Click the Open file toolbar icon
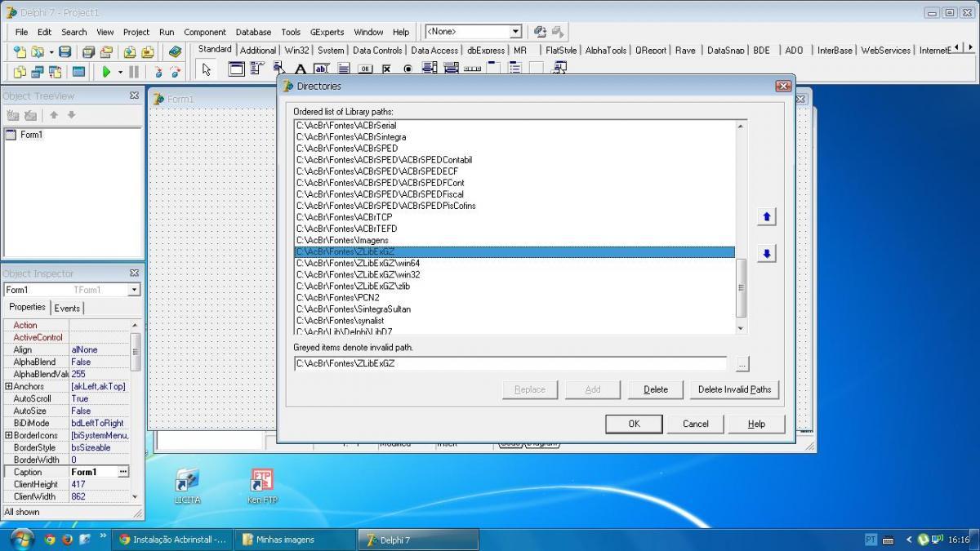 pos(38,51)
